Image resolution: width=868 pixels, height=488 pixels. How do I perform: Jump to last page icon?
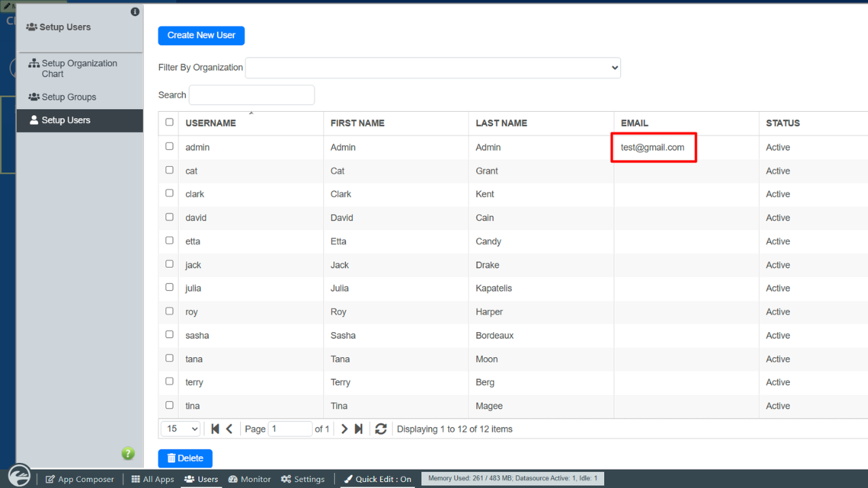click(x=359, y=429)
